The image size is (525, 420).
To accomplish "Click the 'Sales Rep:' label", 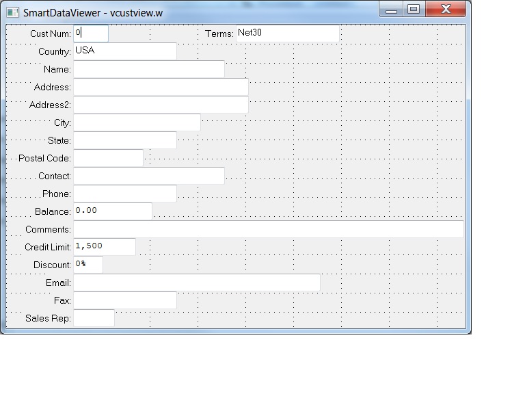I will coord(49,318).
